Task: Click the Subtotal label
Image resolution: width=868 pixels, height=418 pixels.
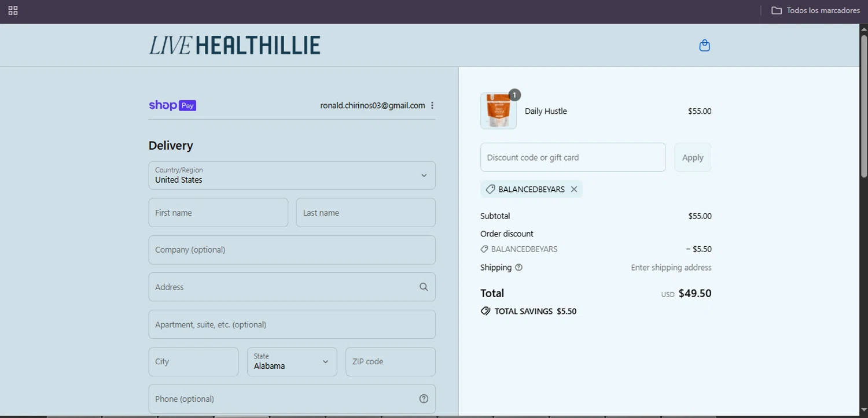Action: point(495,216)
